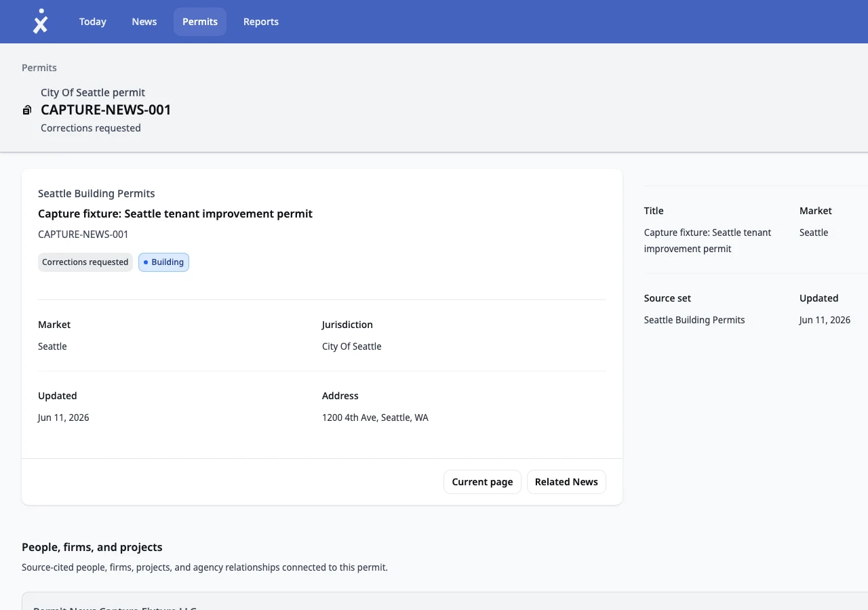
Task: Select the Permits tab
Action: click(200, 22)
